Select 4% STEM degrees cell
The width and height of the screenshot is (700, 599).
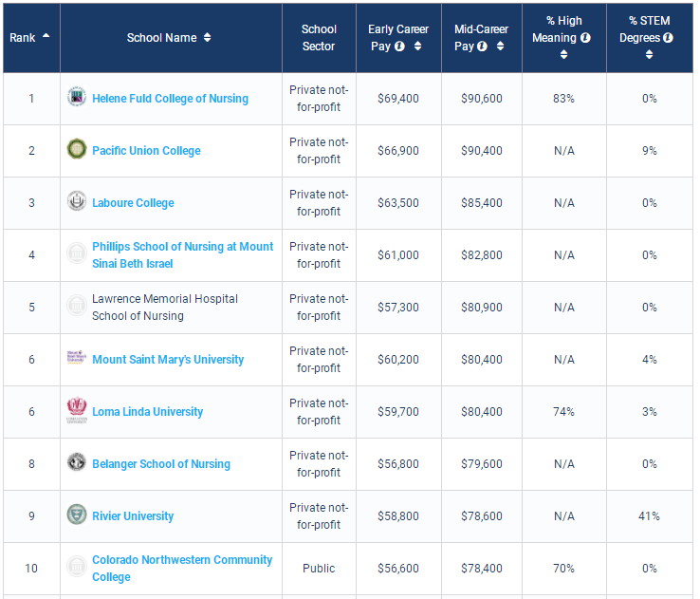[650, 360]
